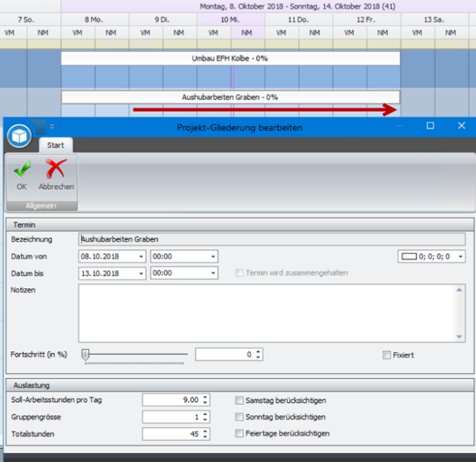Open the quick access toolbar customize arrow
476x462 pixels.
pyautogui.click(x=53, y=127)
